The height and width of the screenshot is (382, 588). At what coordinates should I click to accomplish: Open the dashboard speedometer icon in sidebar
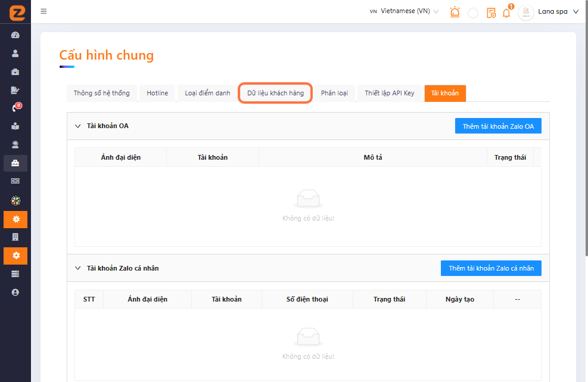tap(15, 35)
